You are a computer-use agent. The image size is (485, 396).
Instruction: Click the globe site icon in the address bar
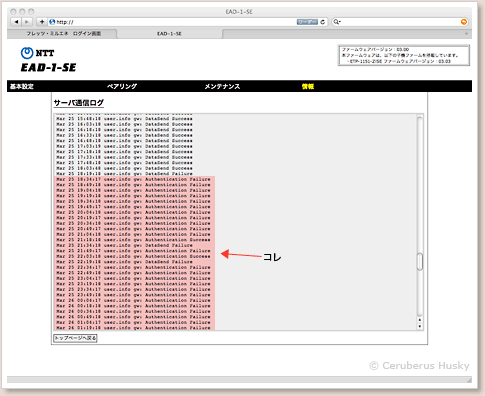click(x=52, y=22)
